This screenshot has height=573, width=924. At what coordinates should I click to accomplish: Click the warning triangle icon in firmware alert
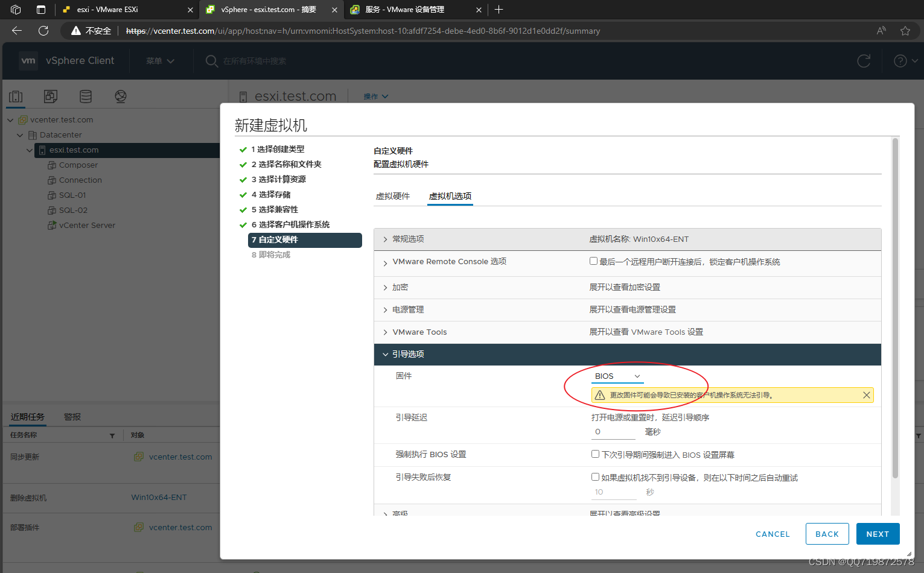pos(600,395)
